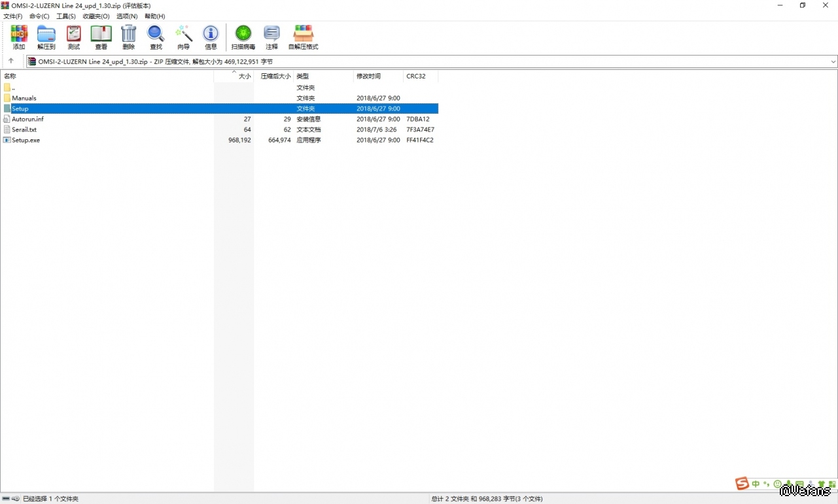Open the Tools (工具) menu
The image size is (838, 504).
click(65, 16)
